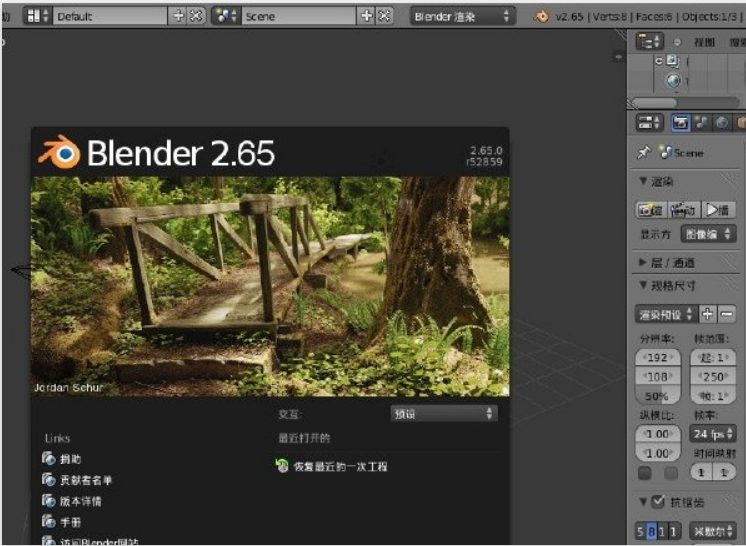Click the resolution Y field showing 108
The image size is (746, 546).
point(658,377)
